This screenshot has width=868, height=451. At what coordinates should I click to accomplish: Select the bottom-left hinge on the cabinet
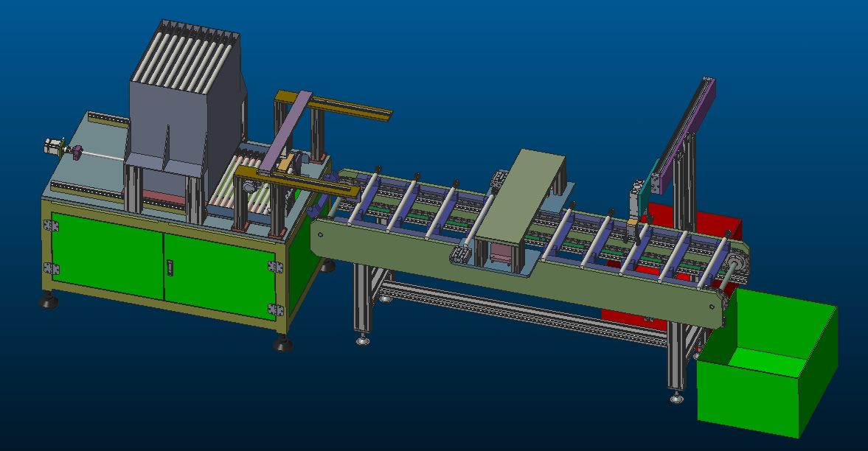tap(50, 268)
